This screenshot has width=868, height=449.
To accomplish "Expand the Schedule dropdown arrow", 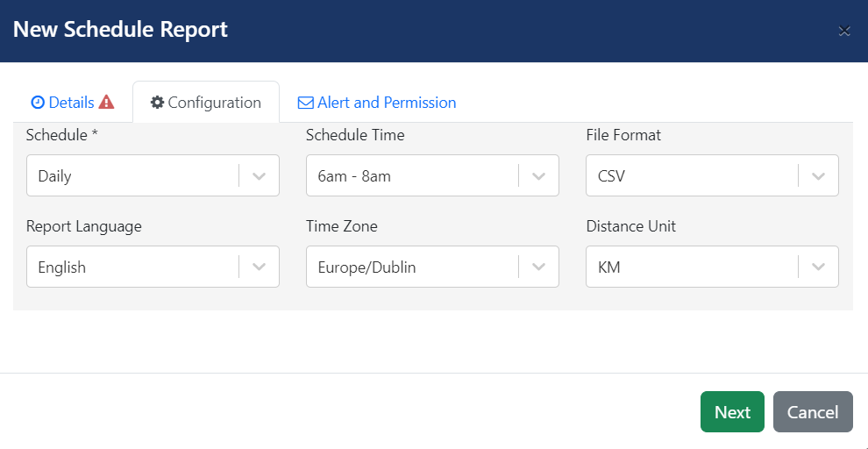I will point(259,176).
